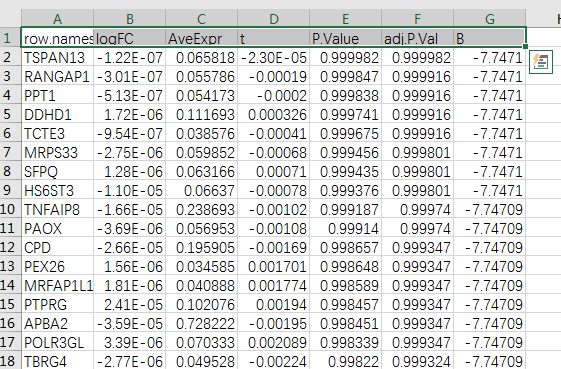Image resolution: width=561 pixels, height=369 pixels.
Task: Click P.Value cell 0.99914
Action: pyautogui.click(x=346, y=228)
